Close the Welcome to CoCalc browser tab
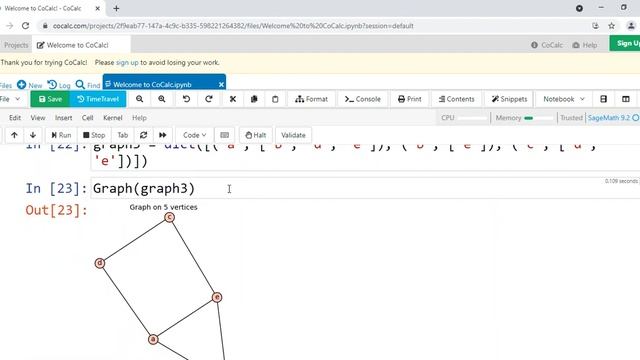The image size is (640, 360). coord(98,8)
